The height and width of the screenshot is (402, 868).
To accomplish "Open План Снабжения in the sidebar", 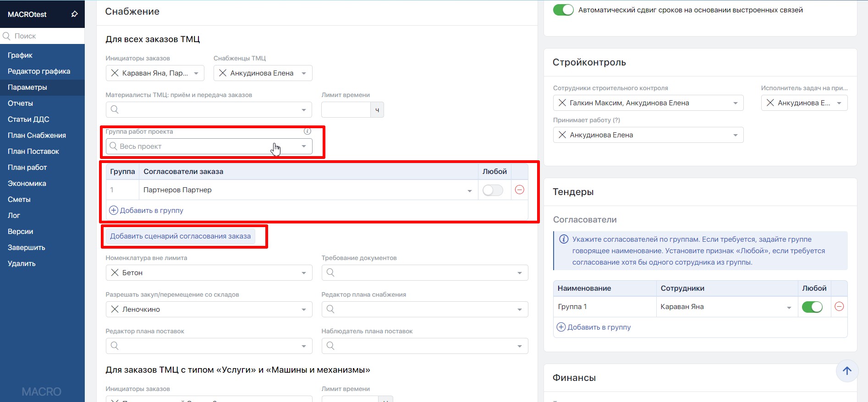I will point(37,136).
